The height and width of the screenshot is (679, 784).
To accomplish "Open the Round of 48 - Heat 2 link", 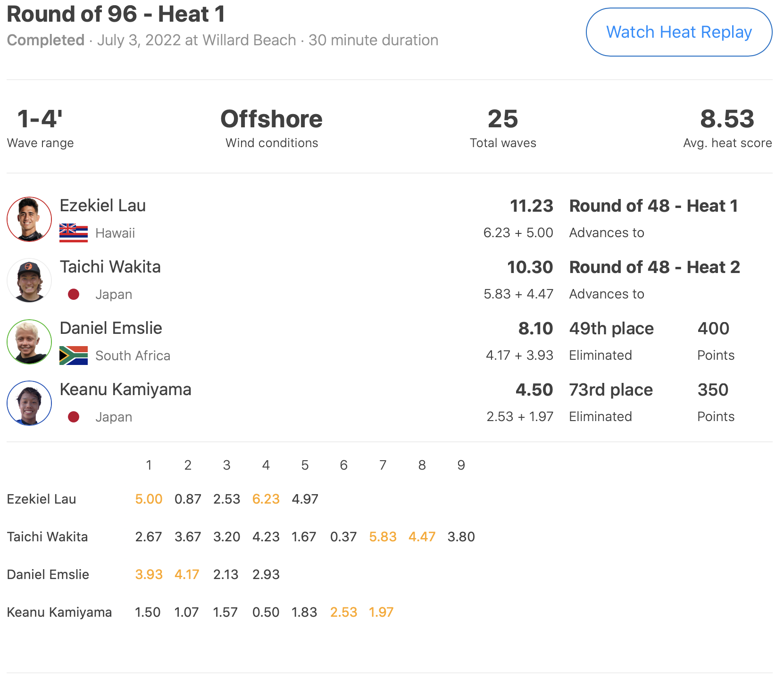I will [x=654, y=267].
